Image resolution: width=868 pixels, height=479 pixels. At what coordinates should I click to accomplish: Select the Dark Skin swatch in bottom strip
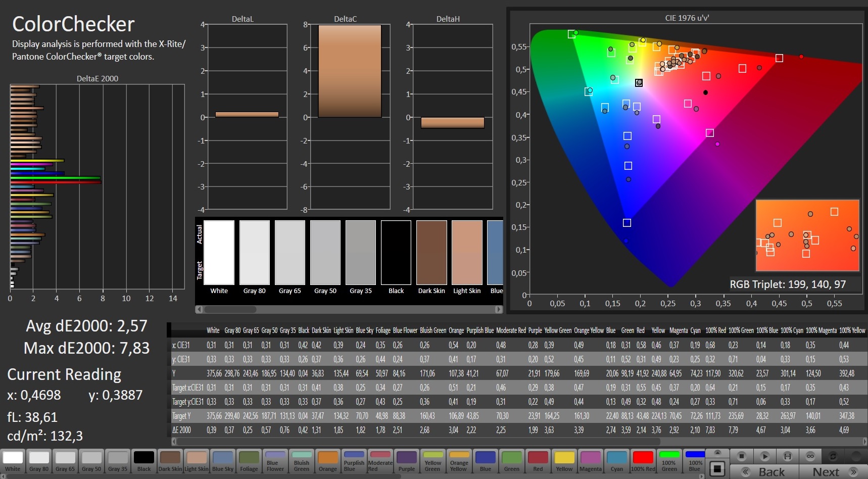point(170,461)
